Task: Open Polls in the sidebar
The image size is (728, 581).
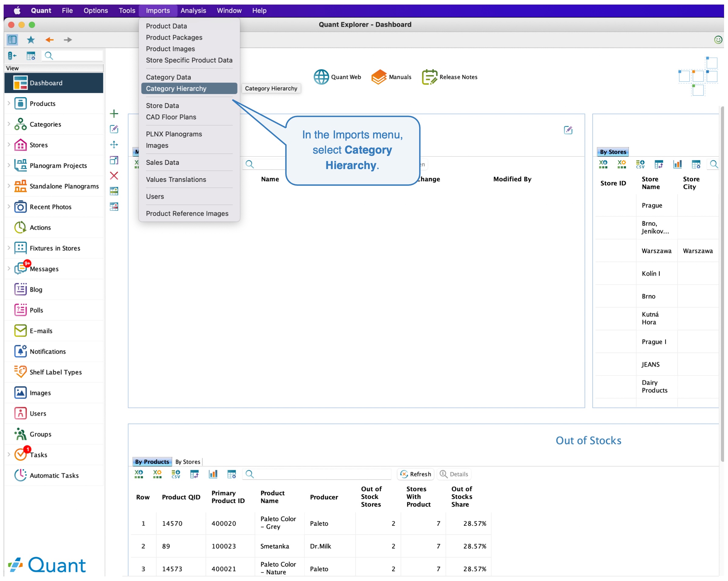Action: click(54, 310)
